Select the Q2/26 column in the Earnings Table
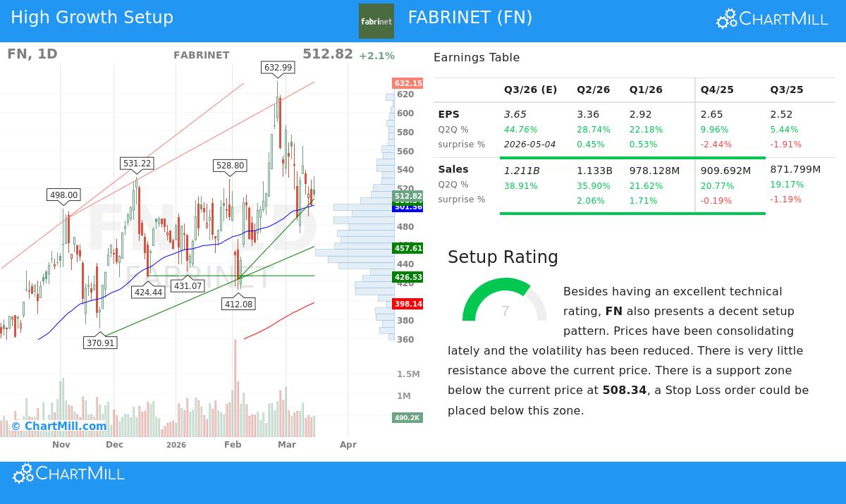This screenshot has height=504, width=846. 593,90
